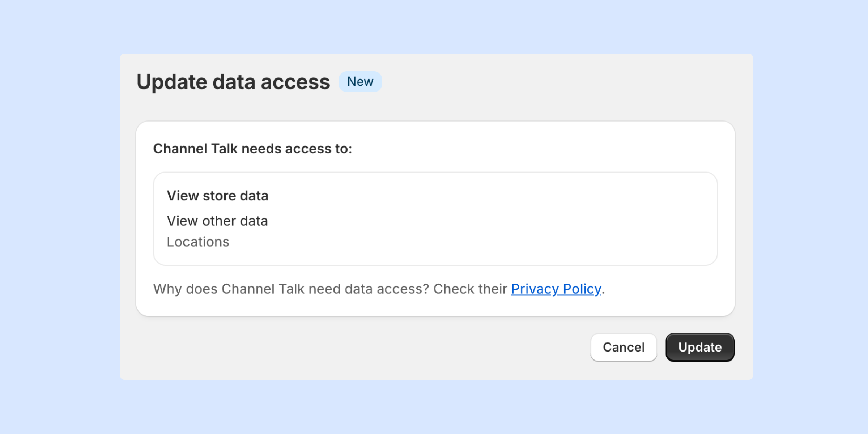Screen dimensions: 868x434
Task: Click the words Check their before link
Action: tap(470, 289)
